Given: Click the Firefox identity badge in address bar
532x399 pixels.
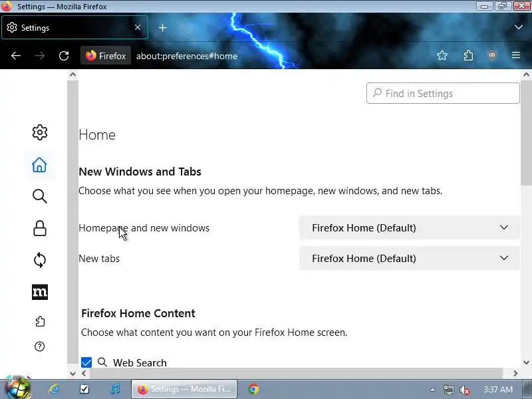Looking at the screenshot, I should pyautogui.click(x=106, y=56).
